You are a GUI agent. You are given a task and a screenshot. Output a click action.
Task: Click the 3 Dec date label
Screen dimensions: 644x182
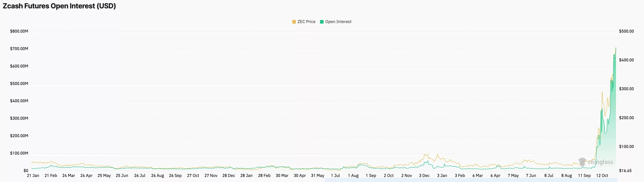[424, 176]
